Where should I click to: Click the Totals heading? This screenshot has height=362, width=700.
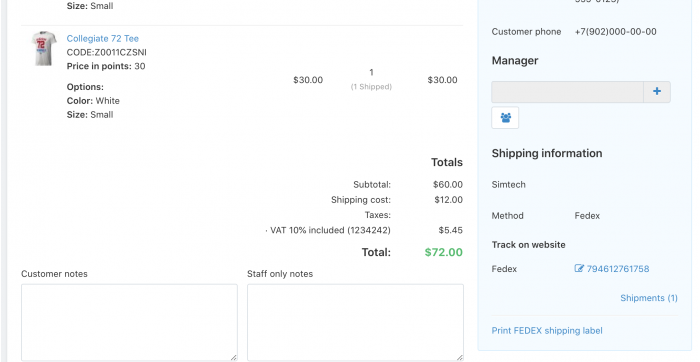pyautogui.click(x=446, y=162)
